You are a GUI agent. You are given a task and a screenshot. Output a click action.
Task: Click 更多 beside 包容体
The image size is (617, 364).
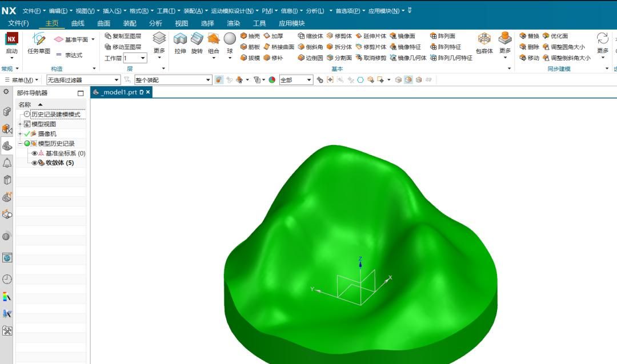tap(505, 45)
